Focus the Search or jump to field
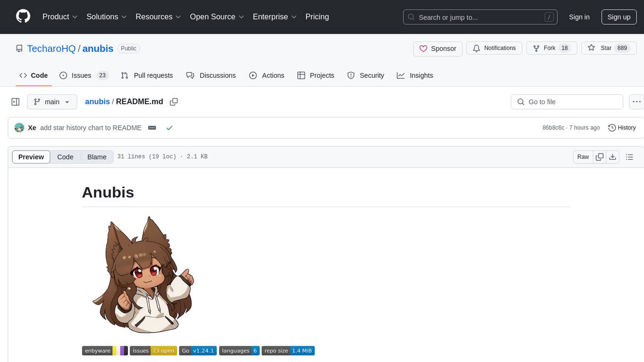Image resolution: width=644 pixels, height=362 pixels. click(x=480, y=17)
